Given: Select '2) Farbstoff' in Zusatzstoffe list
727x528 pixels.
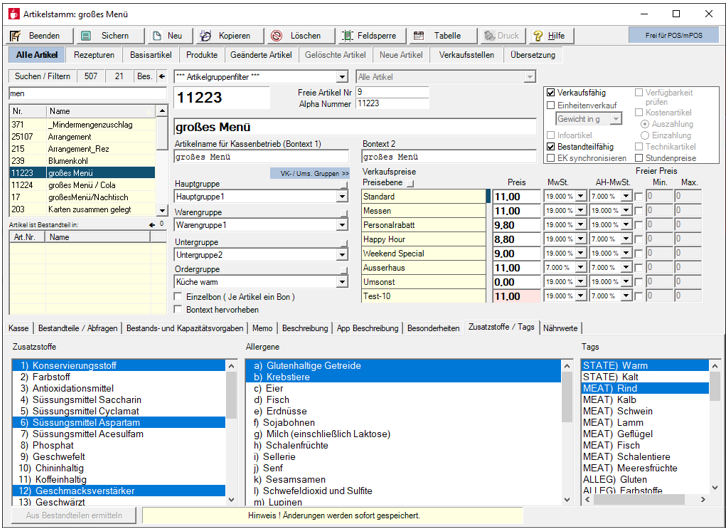Looking at the screenshot, I should click(119, 377).
